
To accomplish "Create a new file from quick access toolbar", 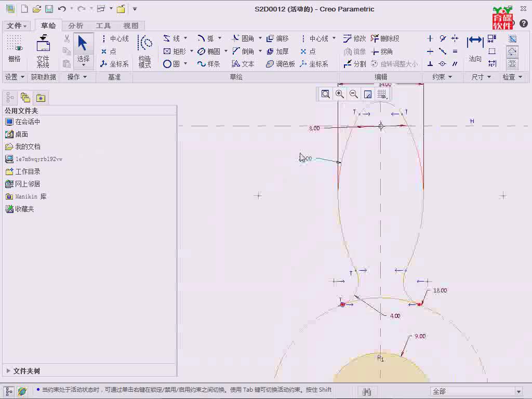I will [x=24, y=9].
